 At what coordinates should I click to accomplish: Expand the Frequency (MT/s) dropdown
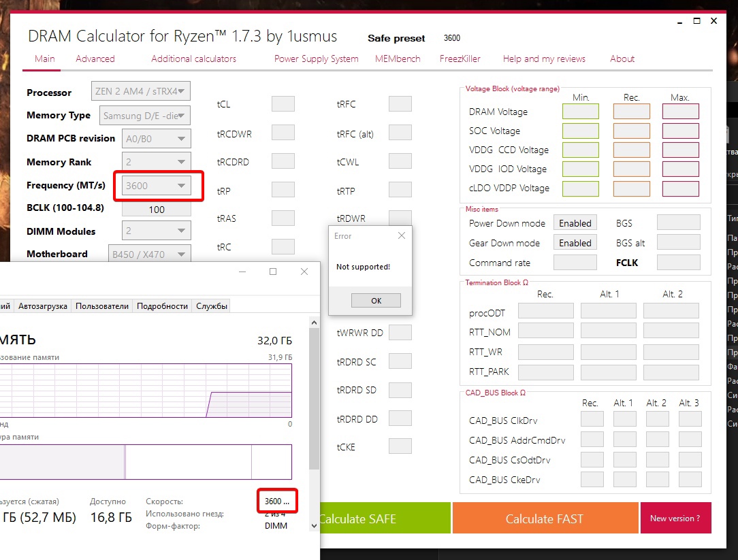point(157,185)
